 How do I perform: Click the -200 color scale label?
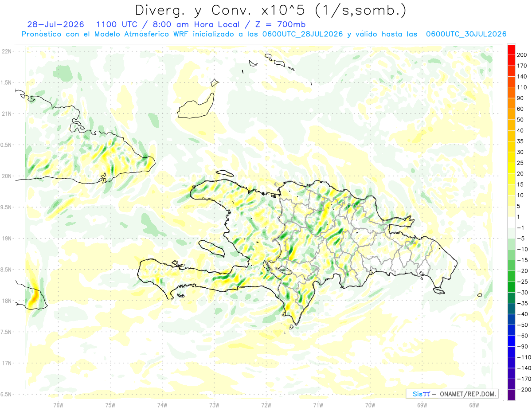click(x=525, y=390)
